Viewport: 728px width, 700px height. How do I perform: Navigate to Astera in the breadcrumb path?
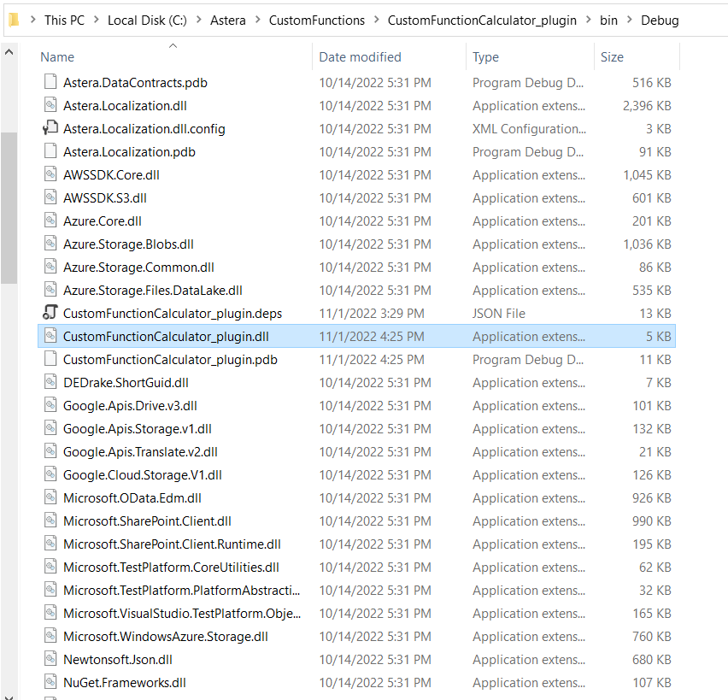coord(227,20)
